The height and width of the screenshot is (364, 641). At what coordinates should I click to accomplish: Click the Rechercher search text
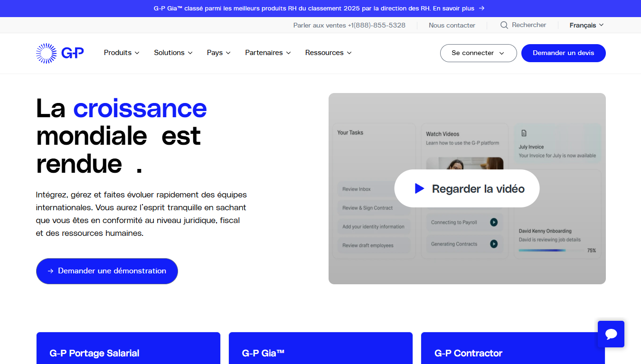[x=529, y=25]
